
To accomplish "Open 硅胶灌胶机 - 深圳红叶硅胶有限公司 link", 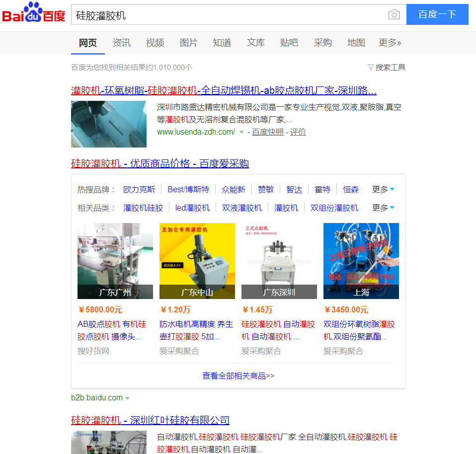I will pos(150,420).
